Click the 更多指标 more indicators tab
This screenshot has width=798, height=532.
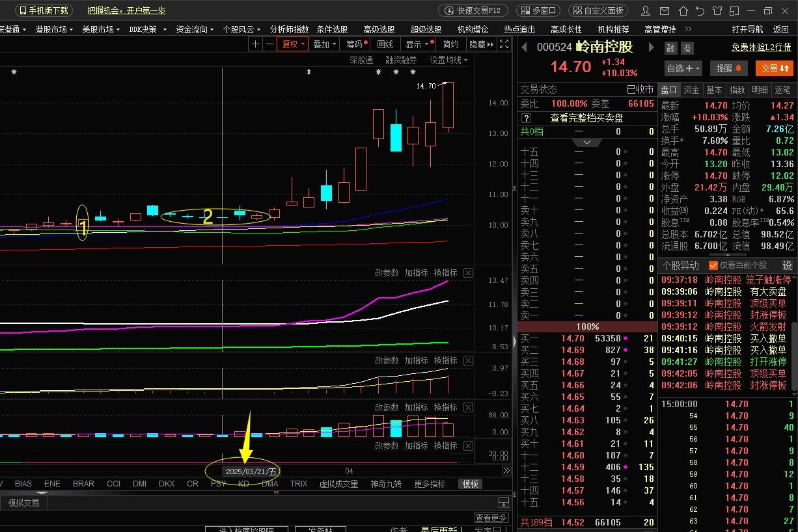pos(430,484)
